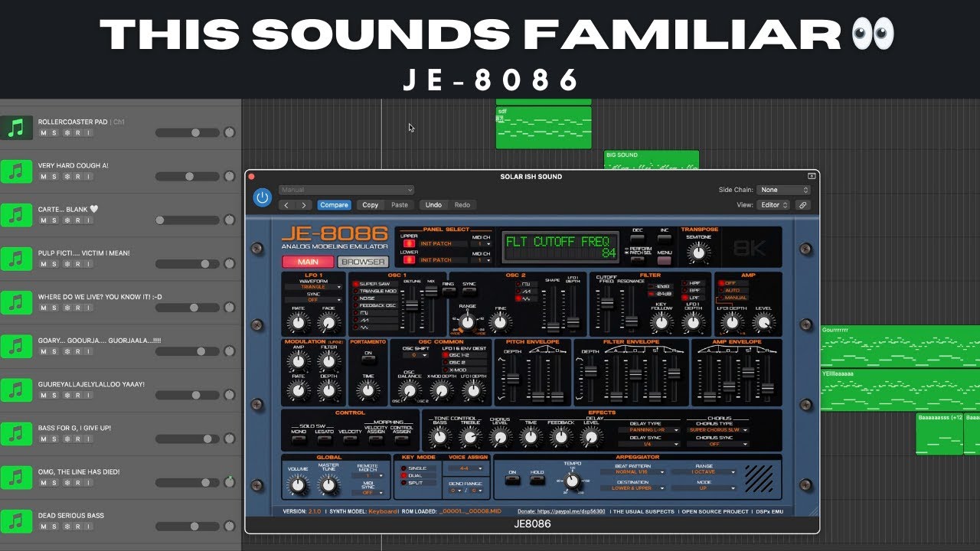
Task: Freeze the VERY HARD COUGH A! track
Action: [67, 177]
